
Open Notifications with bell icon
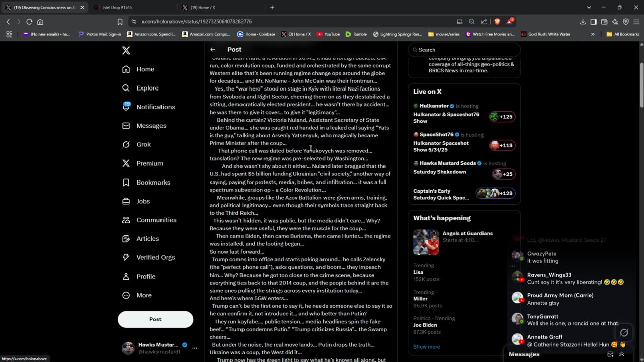[148, 107]
